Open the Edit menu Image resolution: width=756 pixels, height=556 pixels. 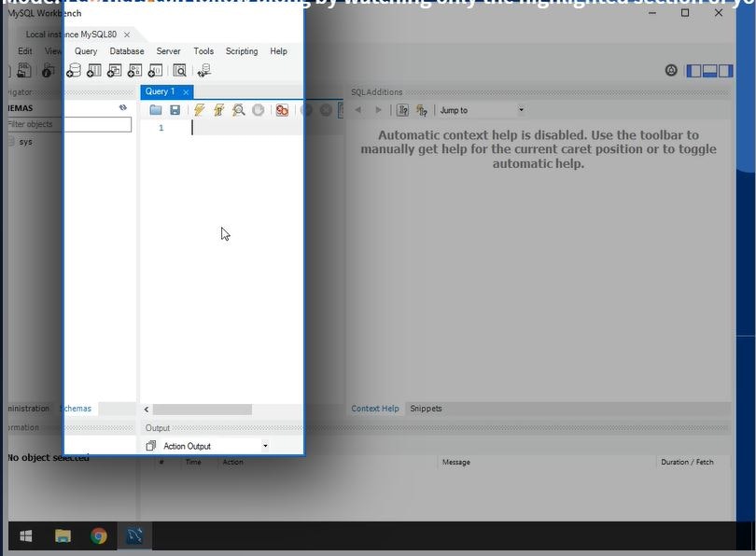(x=24, y=51)
